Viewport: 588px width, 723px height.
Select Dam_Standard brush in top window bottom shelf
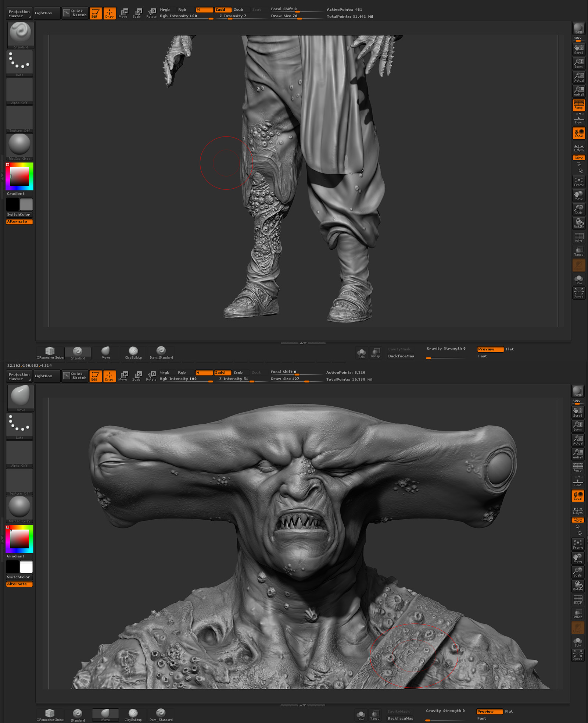coord(161,353)
